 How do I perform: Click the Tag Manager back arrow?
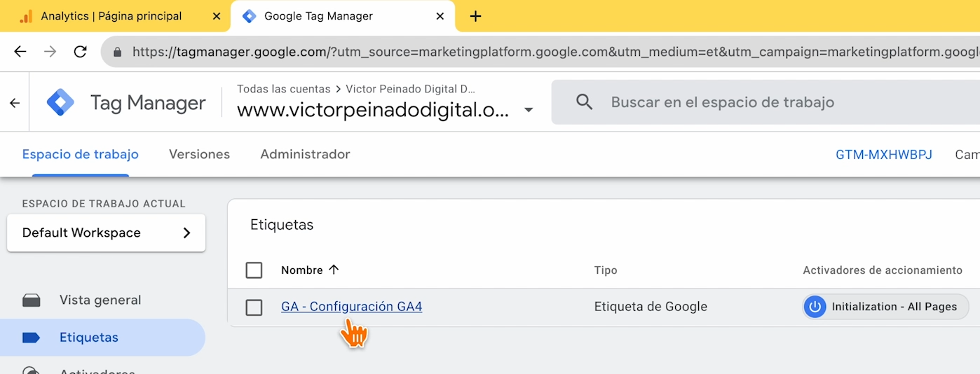tap(15, 103)
